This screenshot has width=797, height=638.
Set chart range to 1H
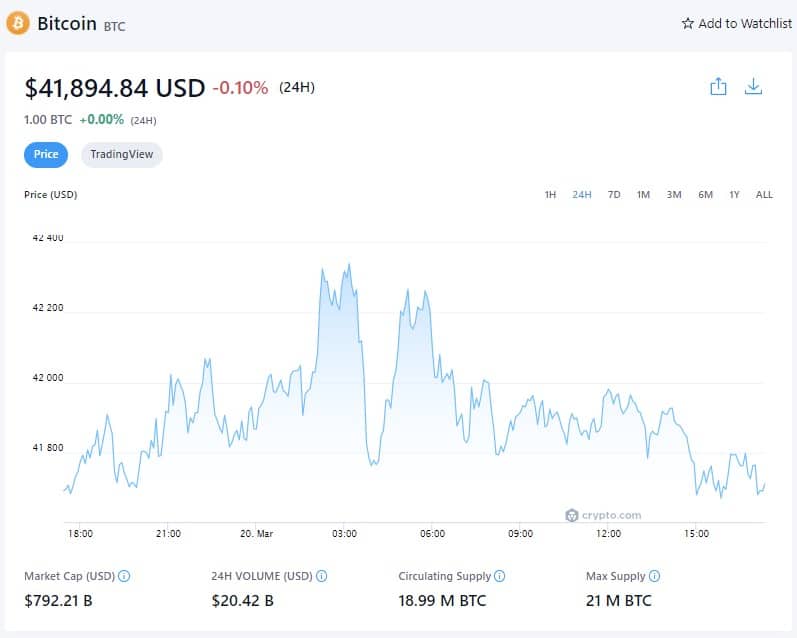pos(550,195)
